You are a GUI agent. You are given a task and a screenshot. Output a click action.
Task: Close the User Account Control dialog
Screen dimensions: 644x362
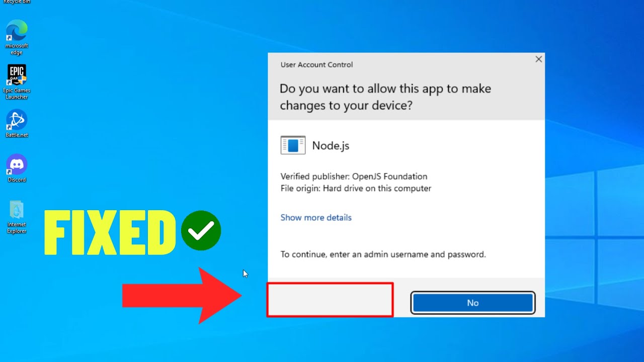tap(538, 59)
